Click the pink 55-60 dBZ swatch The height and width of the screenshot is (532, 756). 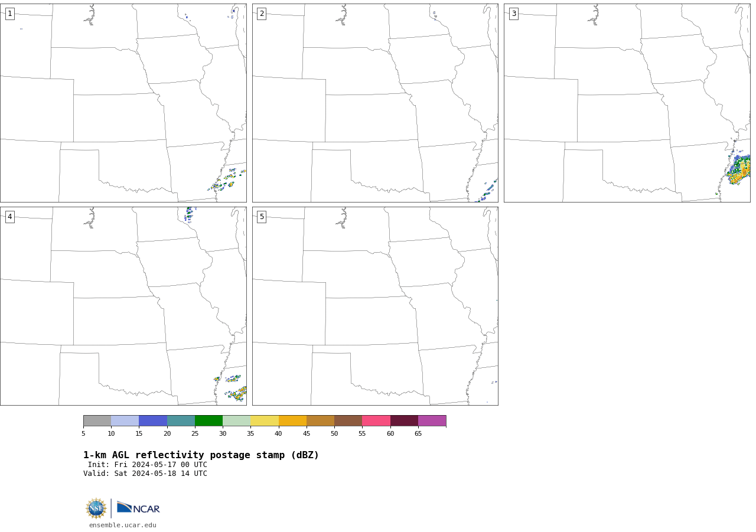(376, 421)
